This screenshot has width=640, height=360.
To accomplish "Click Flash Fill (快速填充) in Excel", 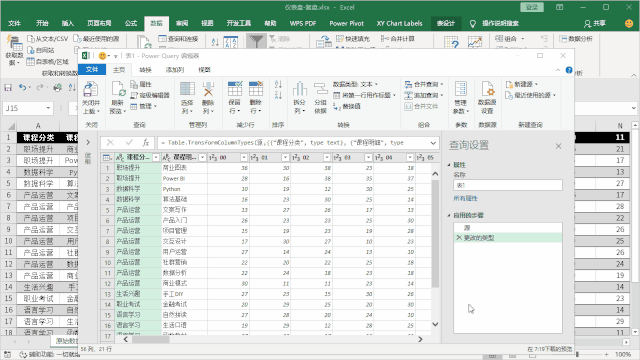I will tap(353, 38).
